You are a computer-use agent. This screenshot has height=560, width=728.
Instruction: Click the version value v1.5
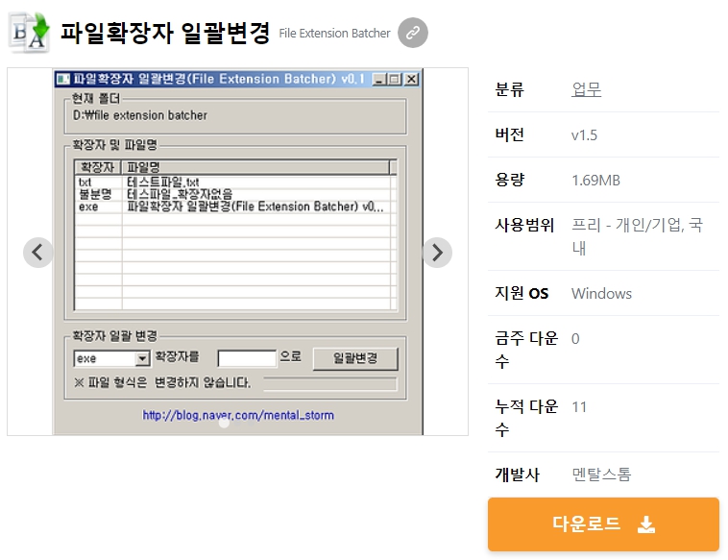(584, 135)
